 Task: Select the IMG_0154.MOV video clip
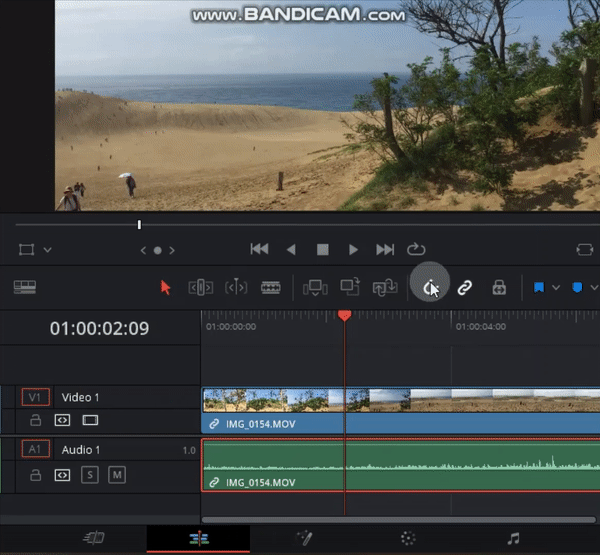click(401, 411)
